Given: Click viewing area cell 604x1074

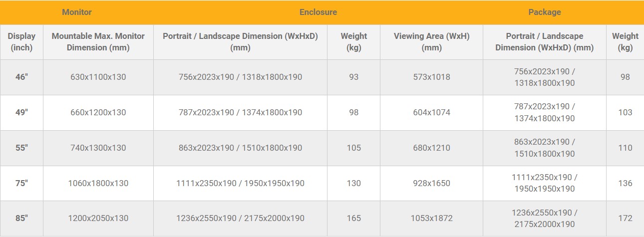Looking at the screenshot, I should 431,113.
